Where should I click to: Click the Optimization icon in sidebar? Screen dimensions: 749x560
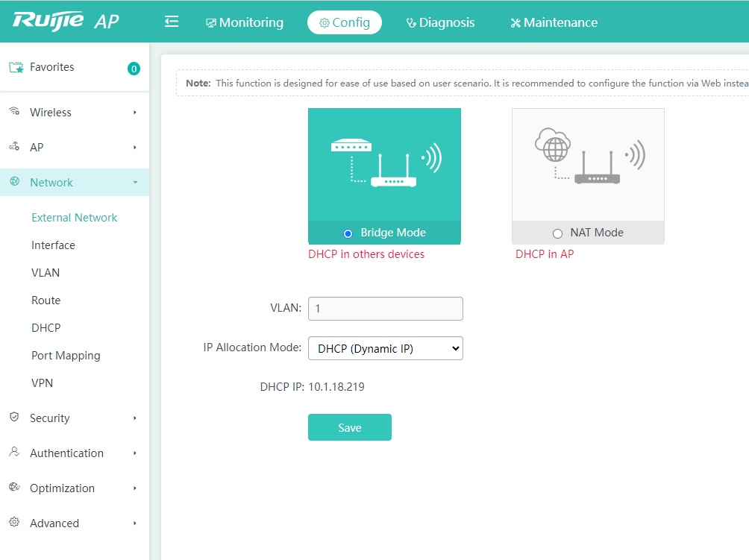pos(14,488)
